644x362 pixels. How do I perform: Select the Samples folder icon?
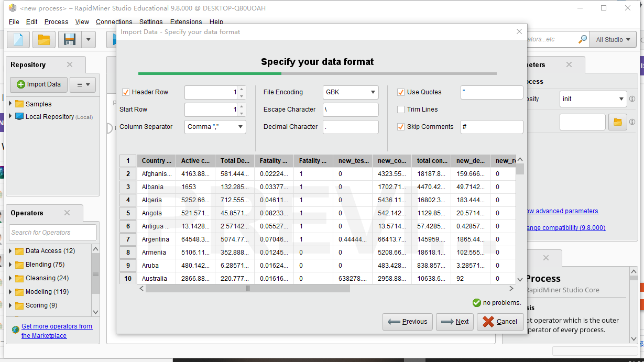coord(19,104)
